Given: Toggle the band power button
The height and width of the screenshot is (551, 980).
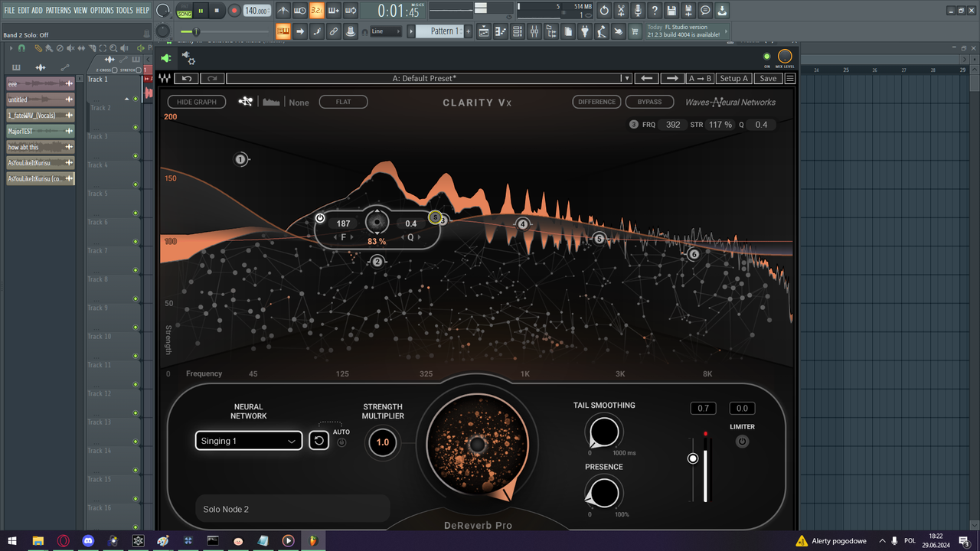Looking at the screenshot, I should coord(320,218).
